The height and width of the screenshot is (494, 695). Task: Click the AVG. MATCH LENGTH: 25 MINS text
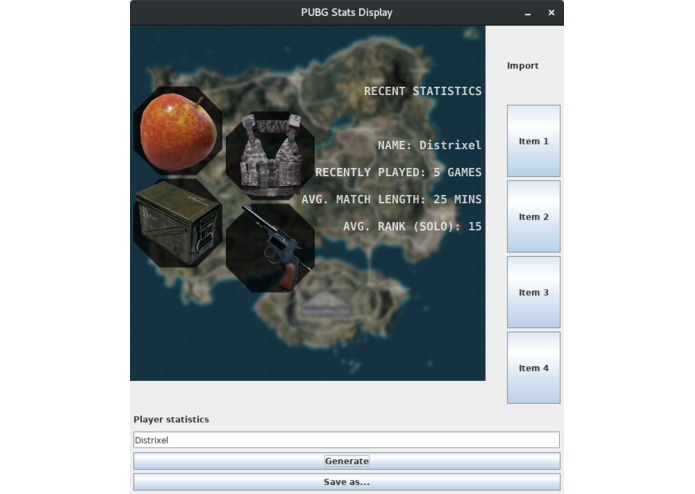pos(391,199)
